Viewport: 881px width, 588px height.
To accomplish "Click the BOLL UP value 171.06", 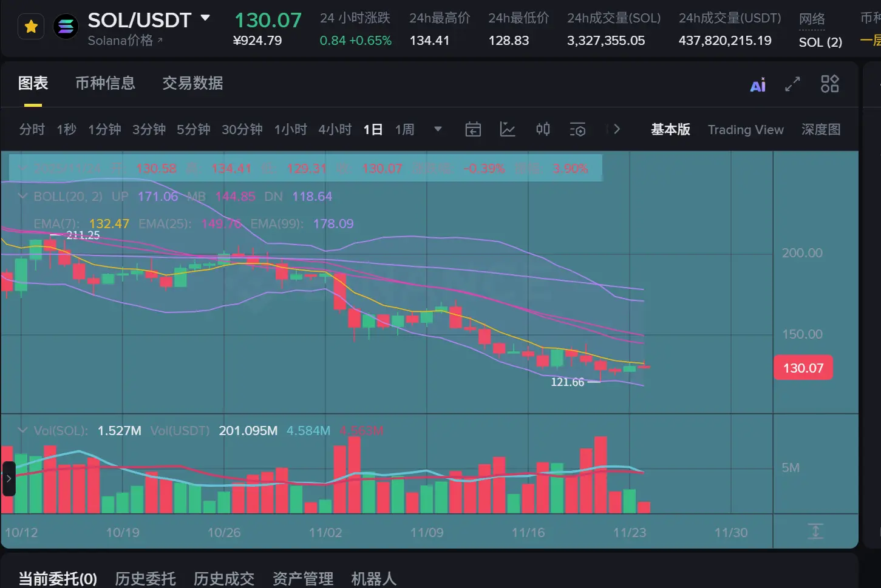I will [158, 197].
